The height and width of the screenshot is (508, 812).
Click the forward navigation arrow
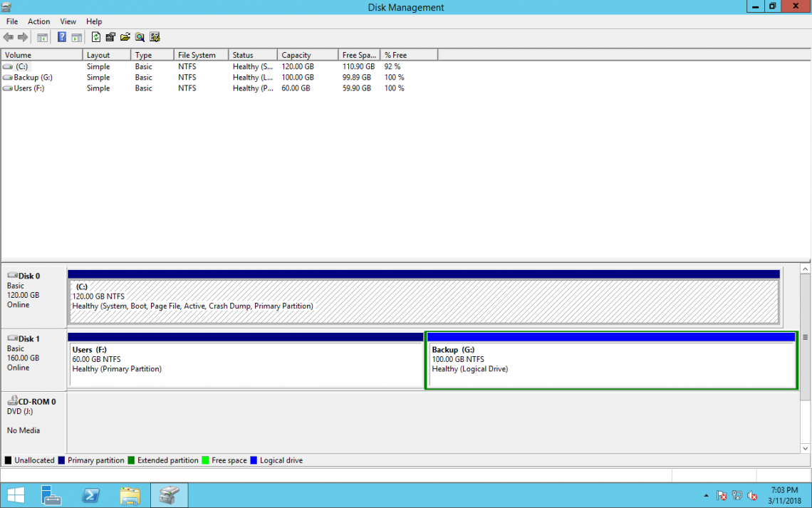(22, 37)
